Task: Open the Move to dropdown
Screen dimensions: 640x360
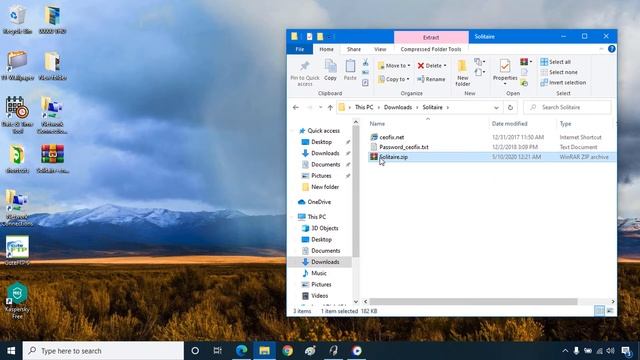Action: [394, 65]
